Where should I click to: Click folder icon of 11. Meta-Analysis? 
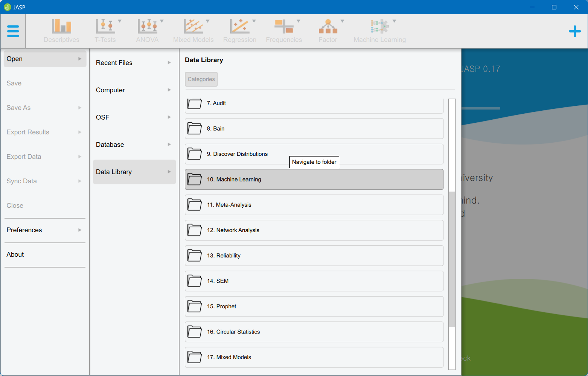coord(195,205)
